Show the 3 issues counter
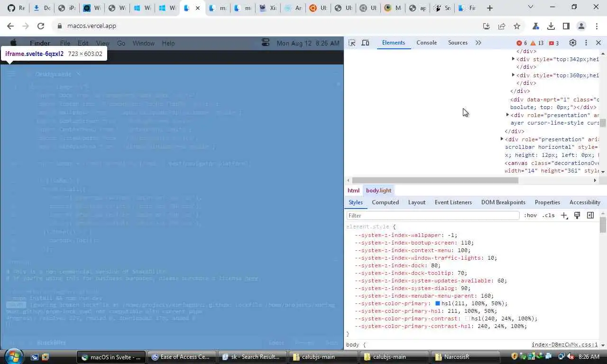This screenshot has height=364, width=607. pyautogui.click(x=553, y=43)
